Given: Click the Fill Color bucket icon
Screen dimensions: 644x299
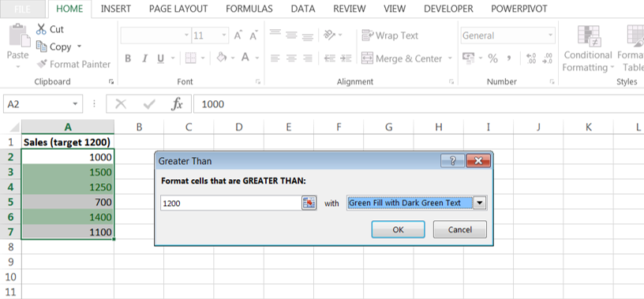Looking at the screenshot, I should (x=222, y=57).
